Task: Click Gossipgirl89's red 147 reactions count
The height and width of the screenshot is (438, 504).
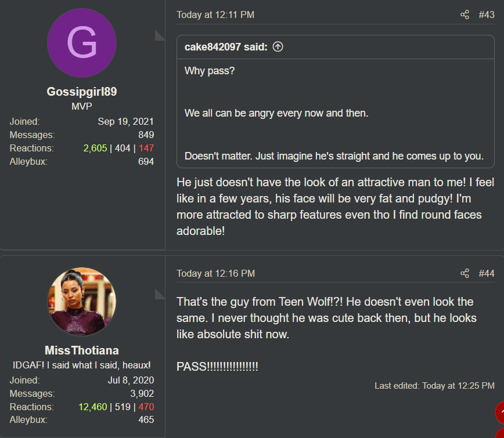Action: point(146,148)
